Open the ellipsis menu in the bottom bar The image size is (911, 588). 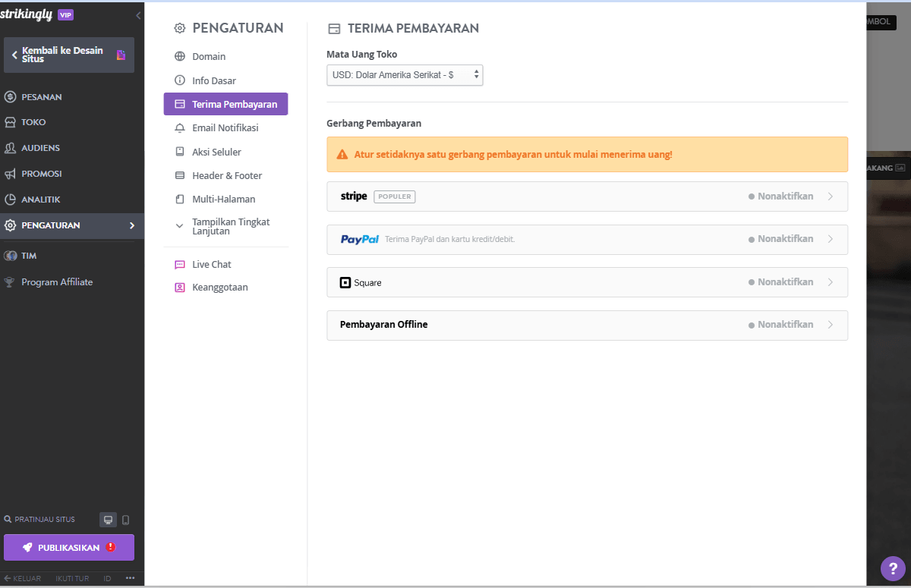[130, 577]
